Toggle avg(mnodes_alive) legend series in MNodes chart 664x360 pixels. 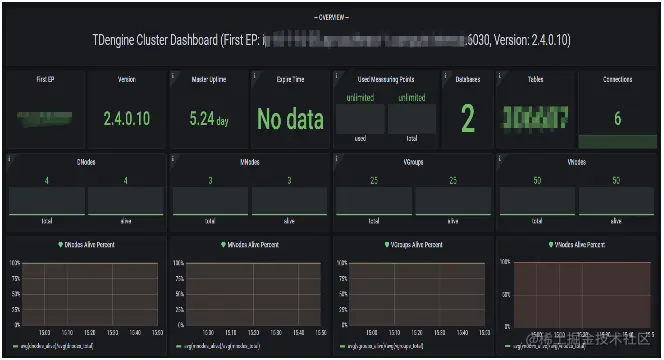coord(222,346)
